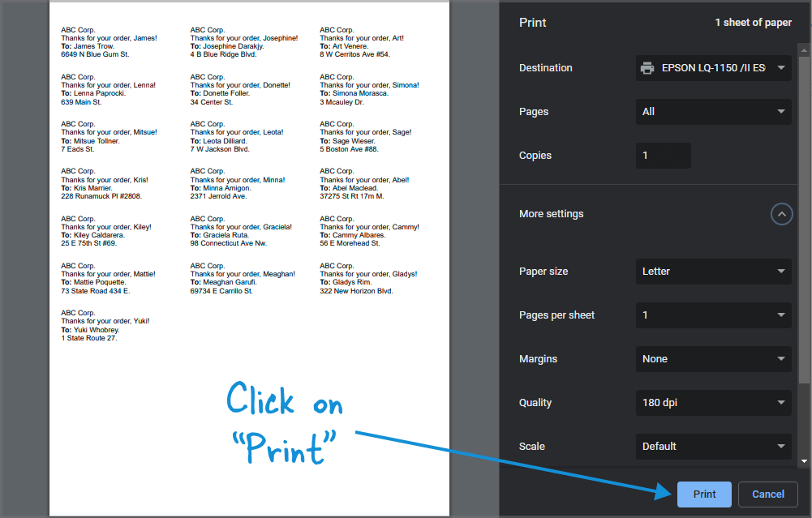Screen dimensions: 812x518
Task: Click the Destination dropdown arrow
Action: point(781,67)
